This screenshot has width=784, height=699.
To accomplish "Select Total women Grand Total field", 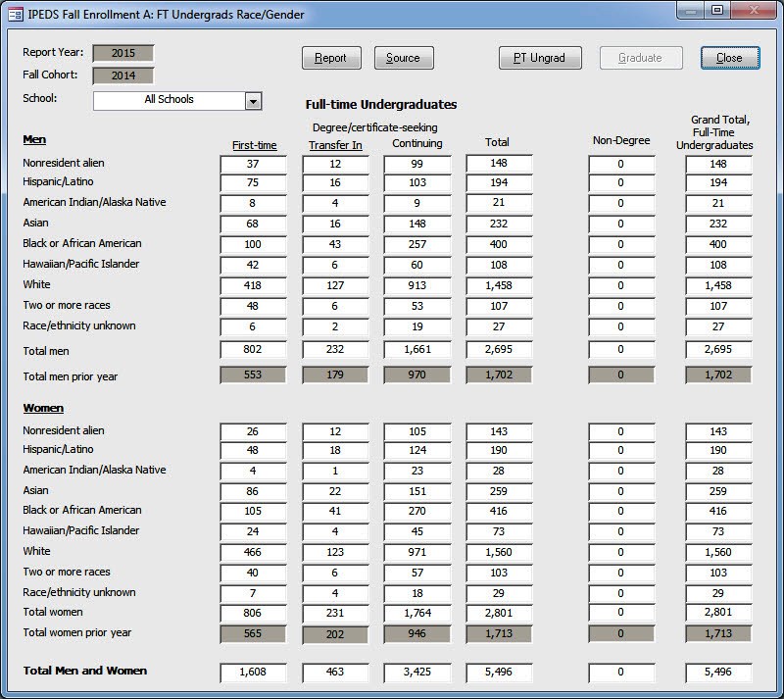I will click(x=718, y=613).
